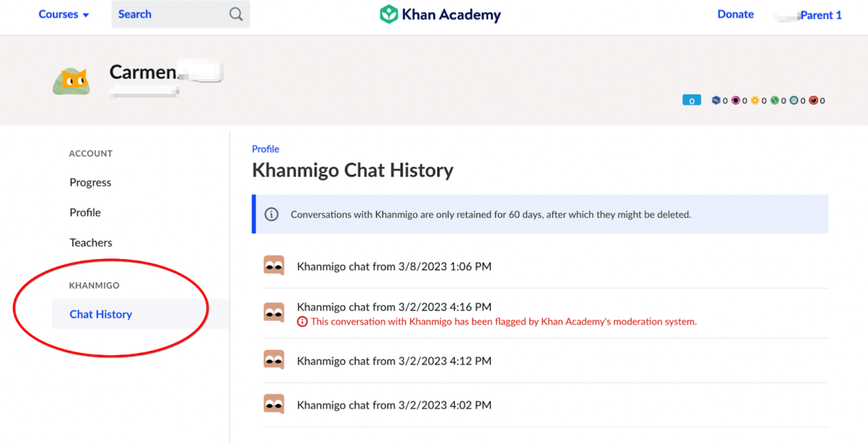Click the Donate link

(x=735, y=14)
